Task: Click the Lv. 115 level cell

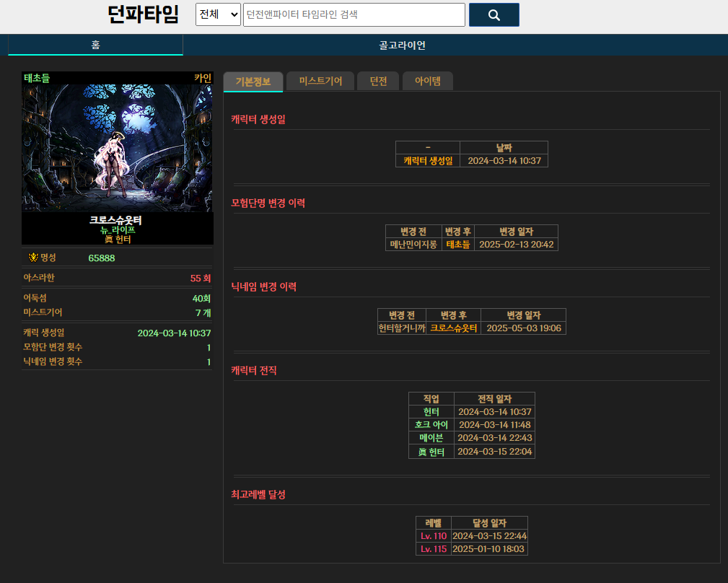Action: tap(434, 549)
